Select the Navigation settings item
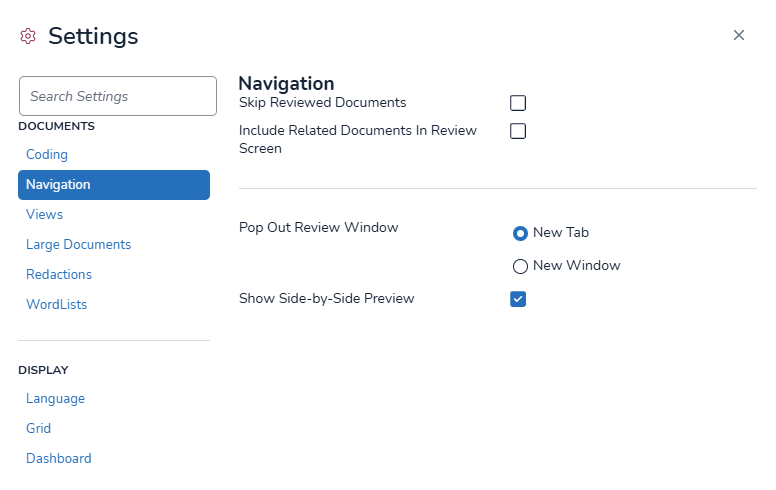Image resolution: width=776 pixels, height=490 pixels. [x=114, y=185]
